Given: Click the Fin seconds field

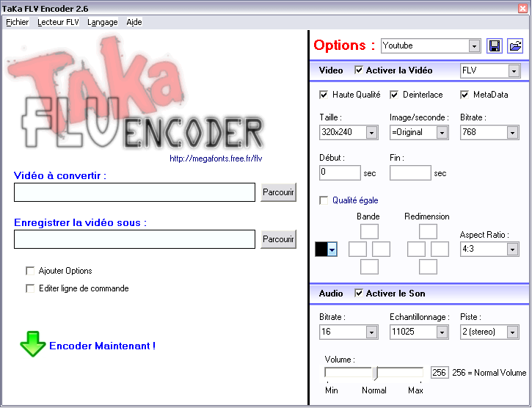Looking at the screenshot, I should pos(410,172).
